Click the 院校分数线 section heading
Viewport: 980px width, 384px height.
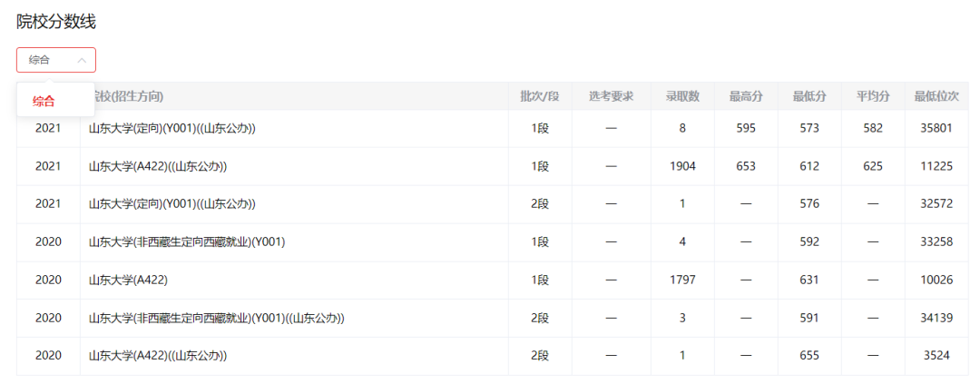pyautogui.click(x=56, y=22)
